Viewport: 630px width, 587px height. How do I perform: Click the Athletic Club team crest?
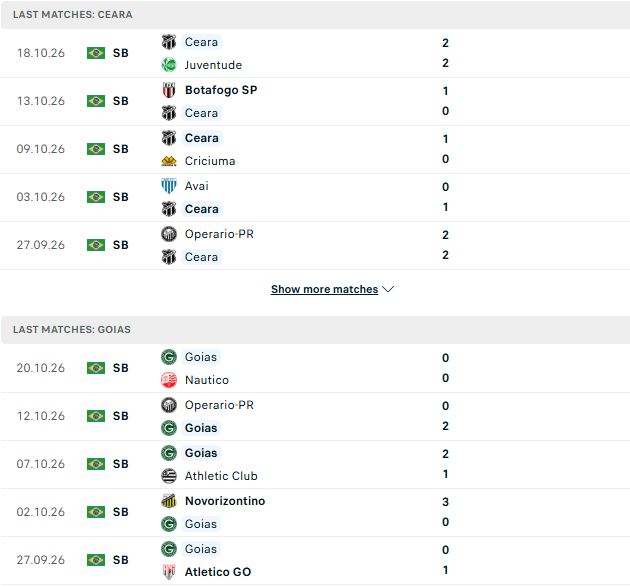point(169,476)
